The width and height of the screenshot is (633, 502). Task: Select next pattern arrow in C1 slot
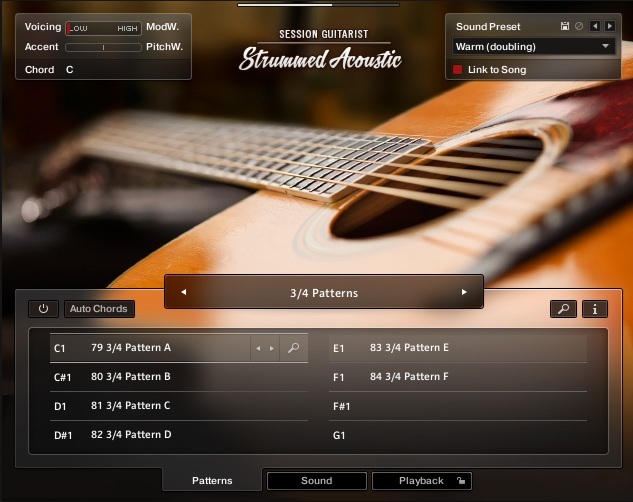click(x=272, y=348)
